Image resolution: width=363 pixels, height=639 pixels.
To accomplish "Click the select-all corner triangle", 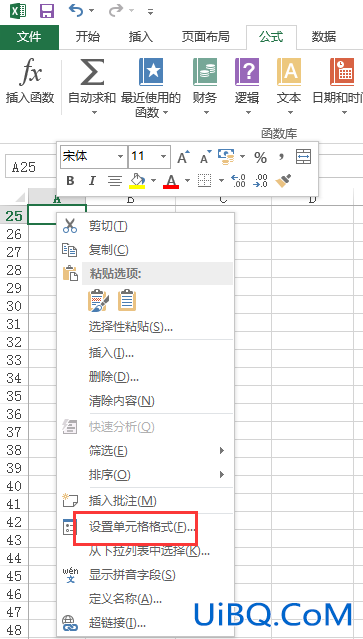I will (x=20, y=198).
